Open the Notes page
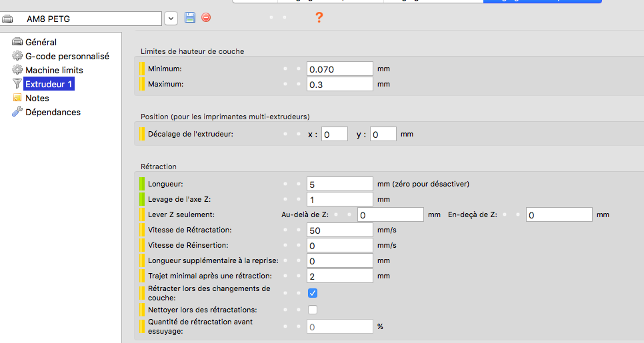The width and height of the screenshot is (644, 343). coord(37,98)
